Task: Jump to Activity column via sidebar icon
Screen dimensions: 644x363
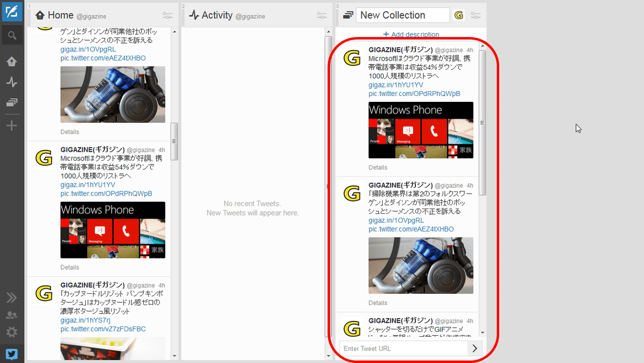Action: click(12, 82)
